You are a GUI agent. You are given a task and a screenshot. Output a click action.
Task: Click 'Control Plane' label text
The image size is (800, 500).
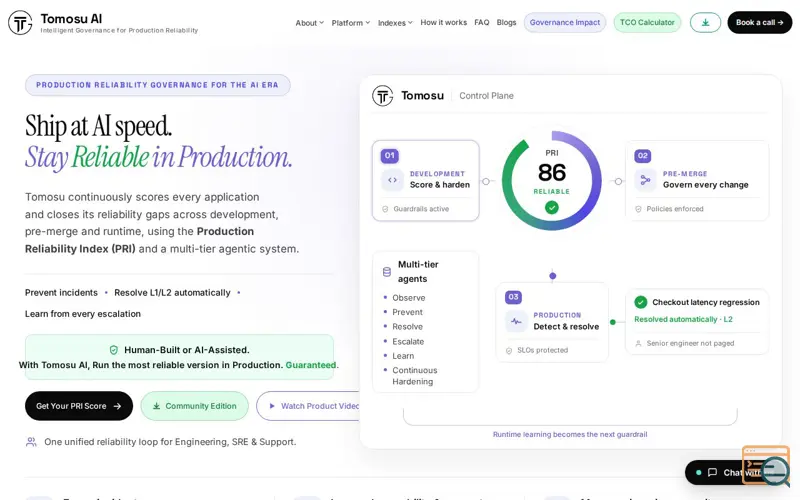486,96
